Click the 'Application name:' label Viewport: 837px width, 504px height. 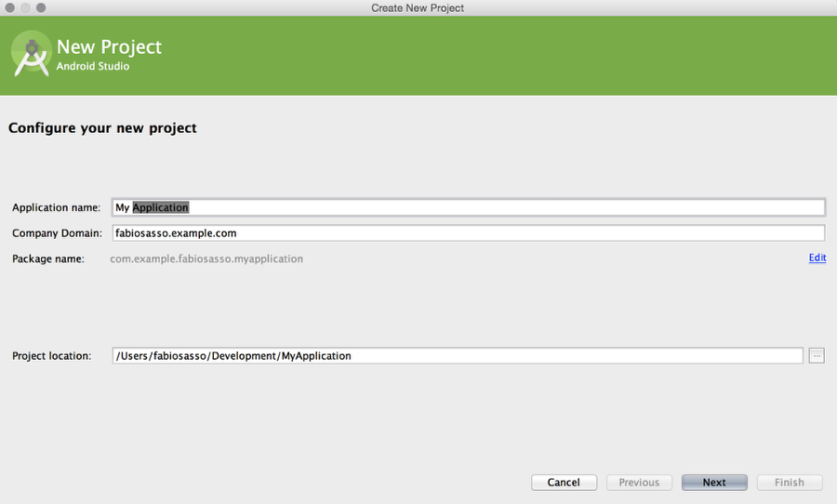tap(56, 207)
